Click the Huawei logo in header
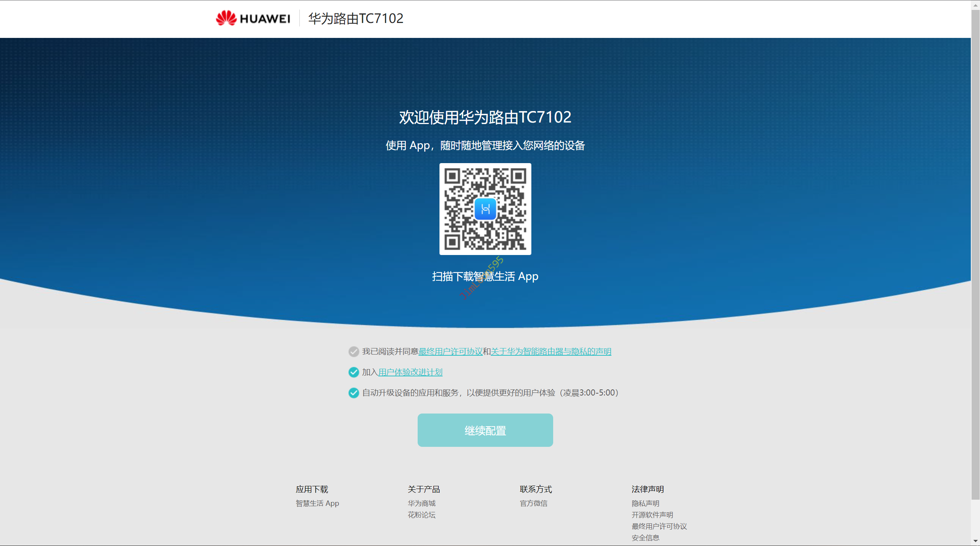The image size is (980, 546). click(x=253, y=18)
